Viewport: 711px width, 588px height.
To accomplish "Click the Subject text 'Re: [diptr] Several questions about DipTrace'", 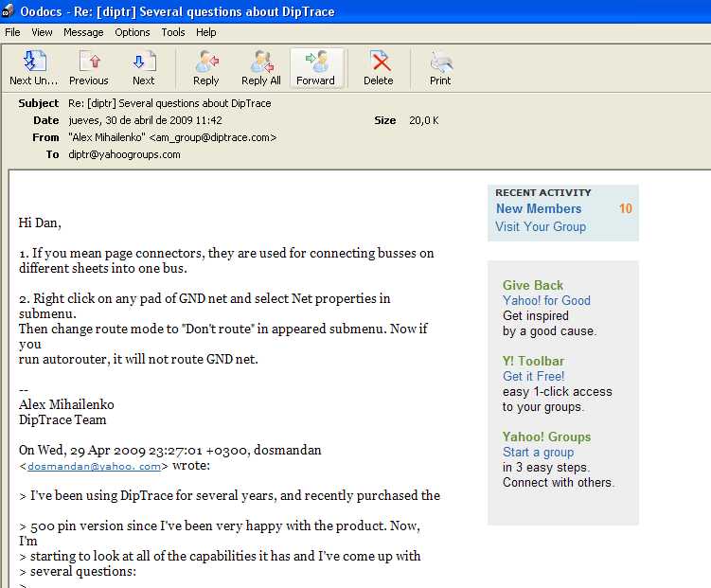I will point(169,103).
